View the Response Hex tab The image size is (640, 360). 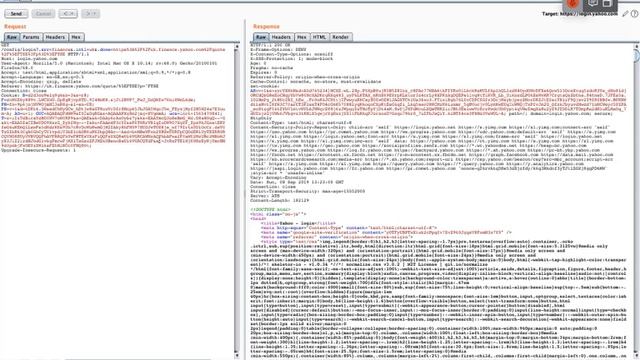coord(302,37)
